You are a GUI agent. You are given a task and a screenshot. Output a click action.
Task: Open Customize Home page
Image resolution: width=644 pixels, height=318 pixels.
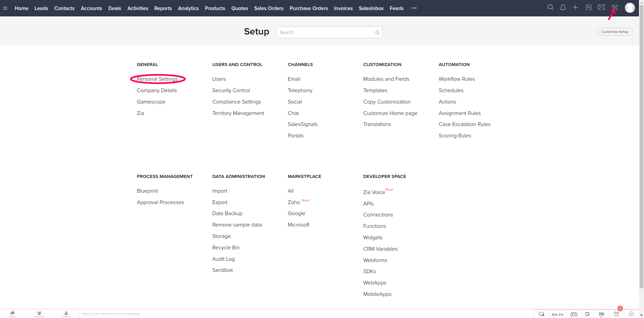point(390,113)
